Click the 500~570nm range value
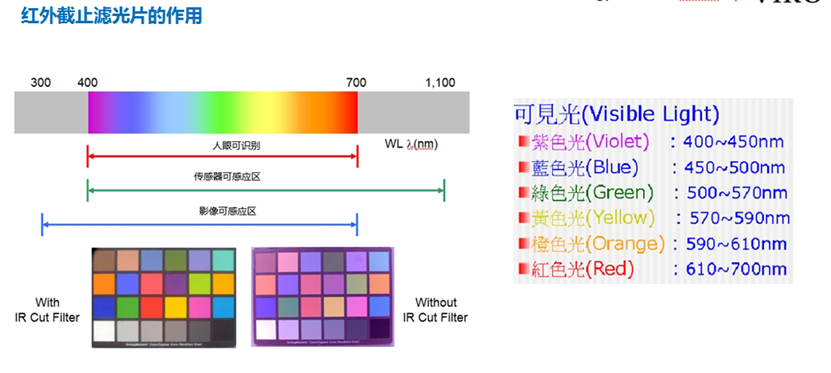Image resolution: width=831 pixels, height=373 pixels. pyautogui.click(x=737, y=193)
